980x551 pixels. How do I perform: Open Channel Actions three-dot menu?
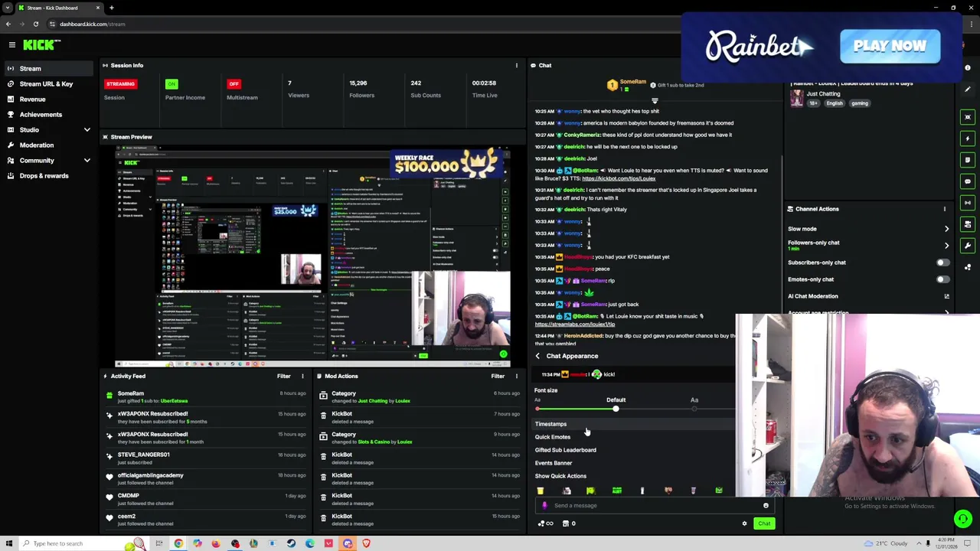pyautogui.click(x=945, y=209)
